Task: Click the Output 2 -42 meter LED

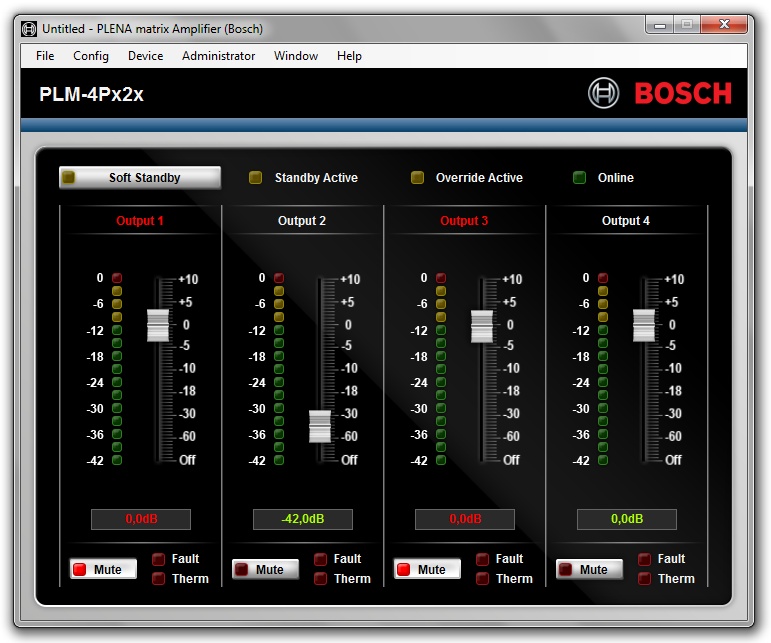Action: pyautogui.click(x=279, y=460)
